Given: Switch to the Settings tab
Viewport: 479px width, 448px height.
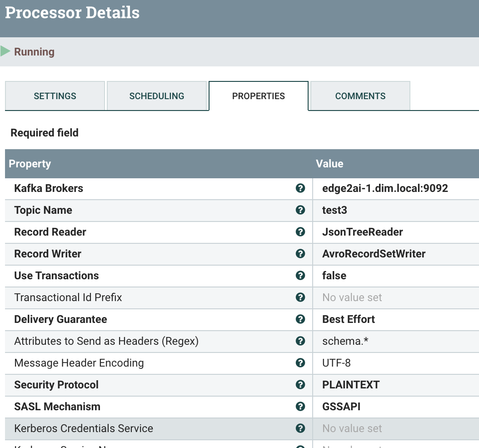Looking at the screenshot, I should coord(55,96).
